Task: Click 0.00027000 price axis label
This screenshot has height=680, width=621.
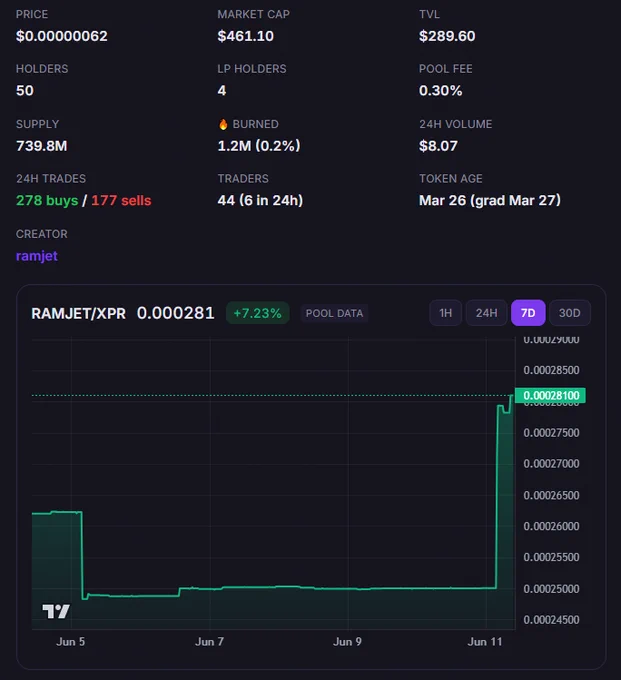Action: 551,464
